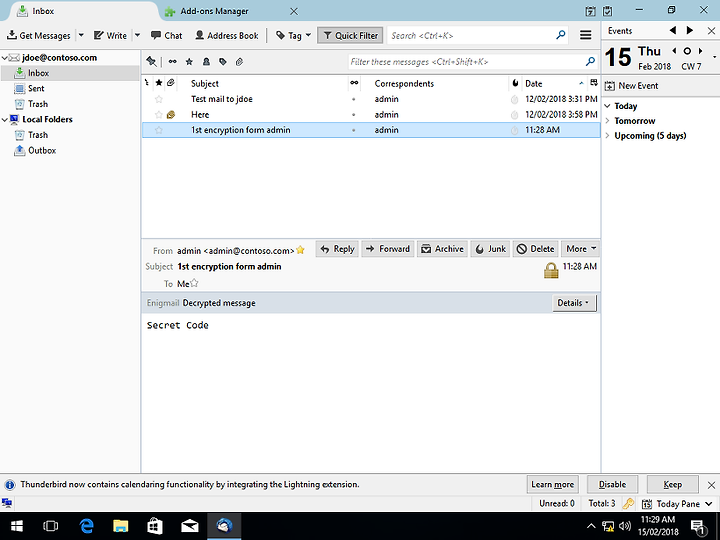This screenshot has width=720, height=540.
Task: Filter messages from address book contacts
Action: 206,62
